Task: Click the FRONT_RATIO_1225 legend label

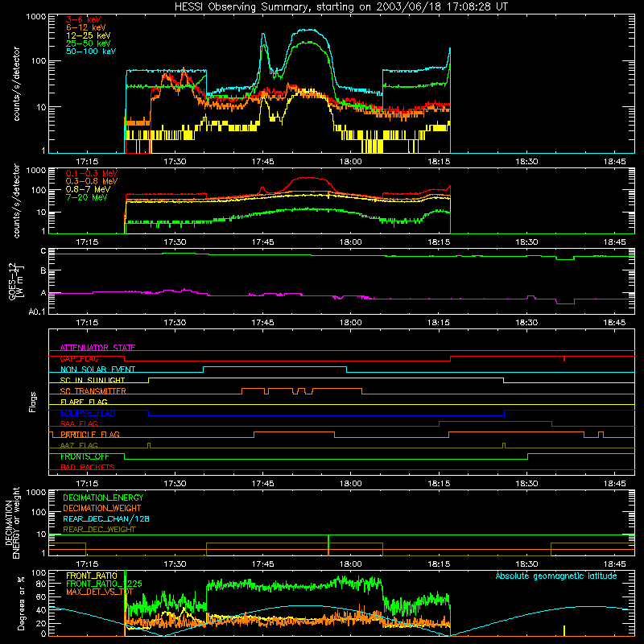Action: click(104, 584)
